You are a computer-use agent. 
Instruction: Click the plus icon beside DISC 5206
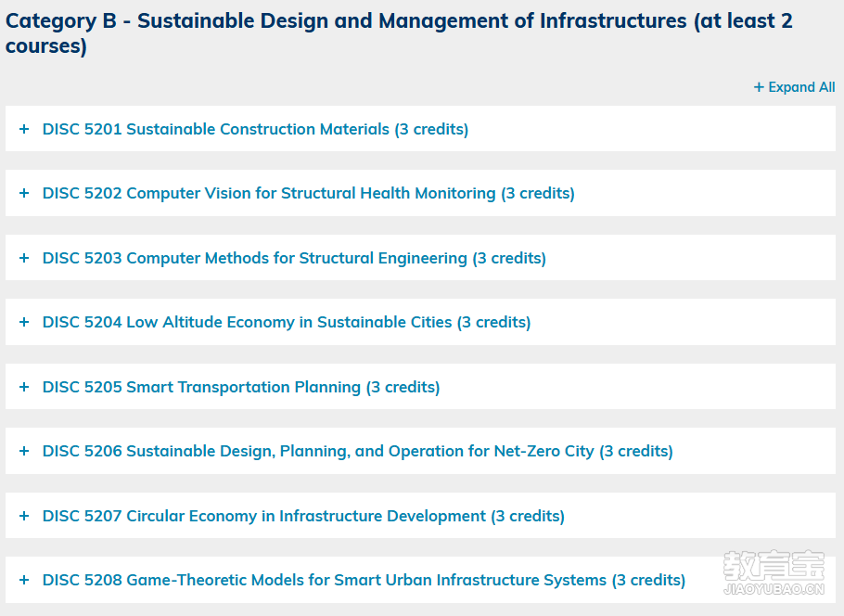[24, 451]
